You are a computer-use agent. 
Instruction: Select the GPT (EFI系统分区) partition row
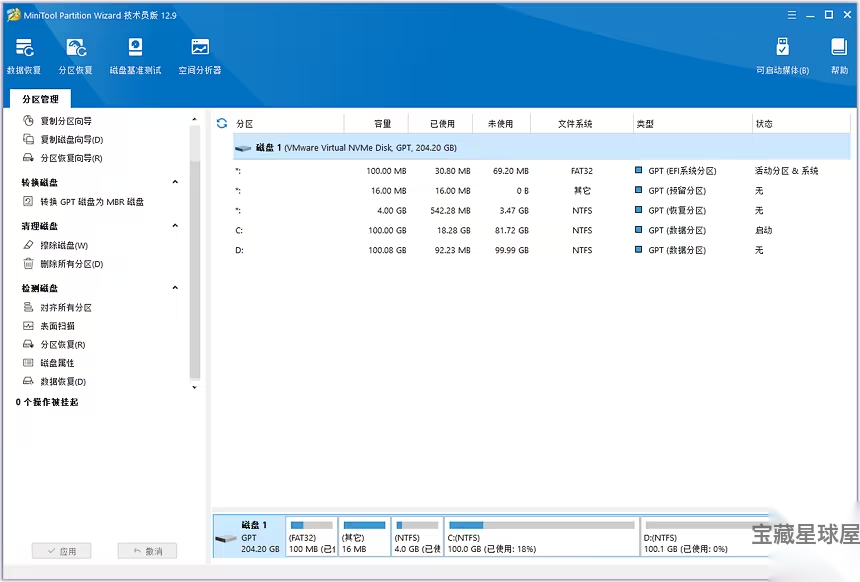pyautogui.click(x=541, y=171)
